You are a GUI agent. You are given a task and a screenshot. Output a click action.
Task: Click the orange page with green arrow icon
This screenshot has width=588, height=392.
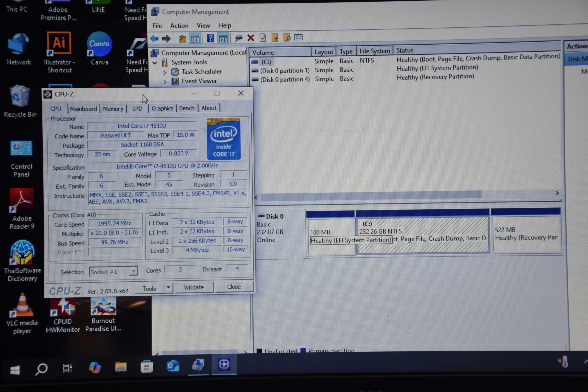coord(275,38)
